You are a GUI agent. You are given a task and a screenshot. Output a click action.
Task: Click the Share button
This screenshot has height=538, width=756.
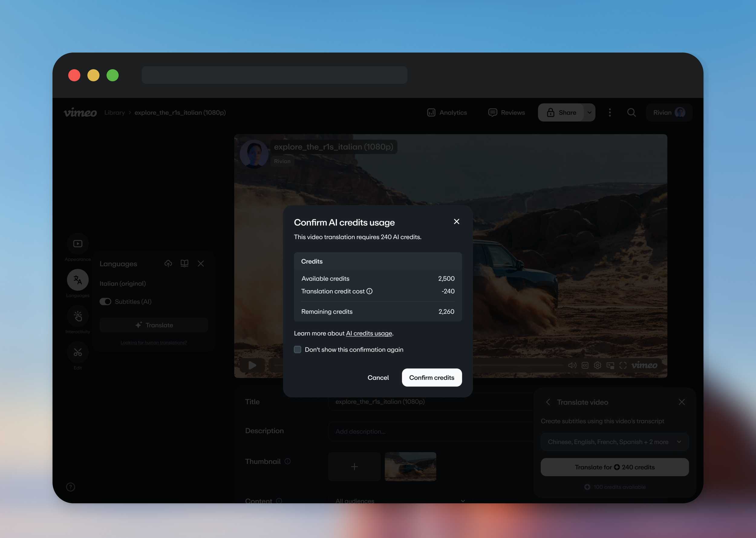561,113
